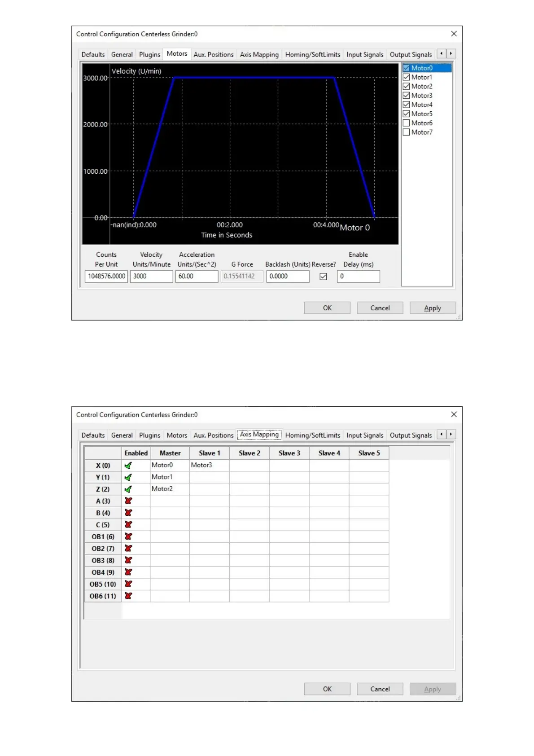Toggle the Reverse? checkbox for Motor 0

tap(323, 277)
